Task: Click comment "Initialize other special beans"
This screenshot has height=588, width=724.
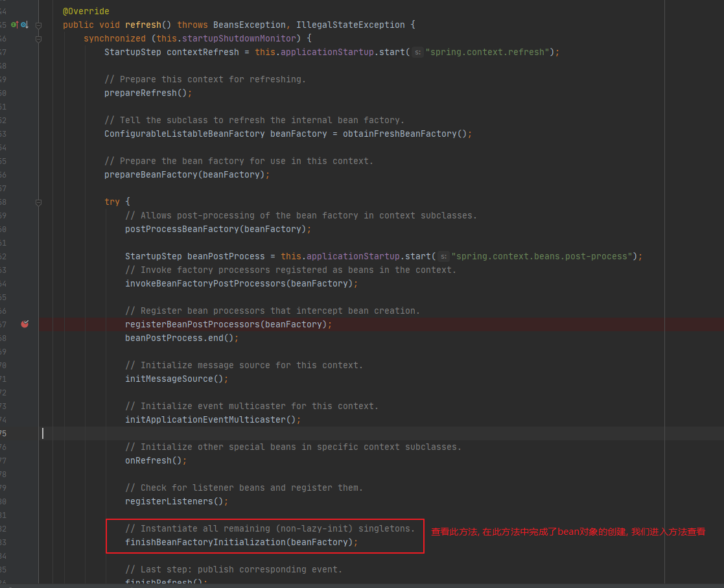Action: tap(293, 447)
